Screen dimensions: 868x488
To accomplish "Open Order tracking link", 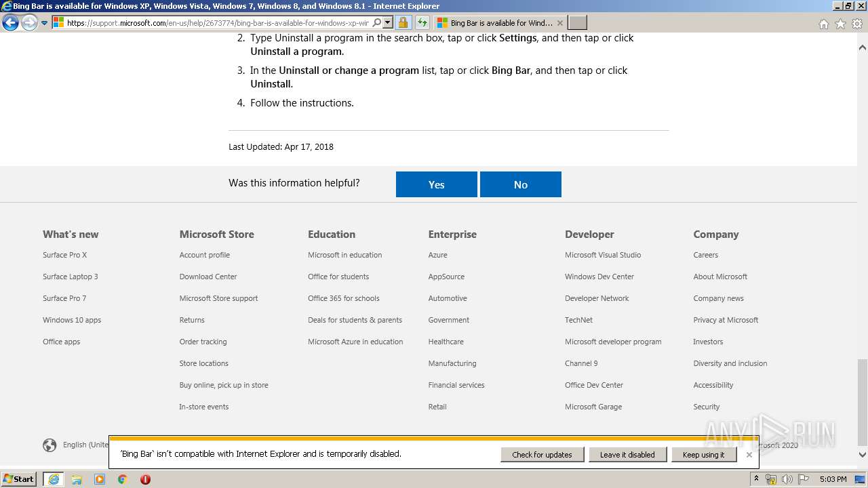I will 203,342.
